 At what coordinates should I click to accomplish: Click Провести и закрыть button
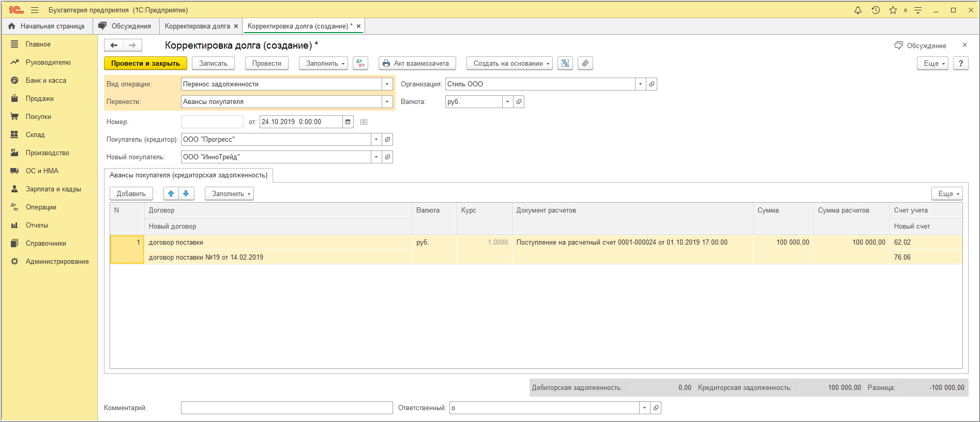click(145, 63)
